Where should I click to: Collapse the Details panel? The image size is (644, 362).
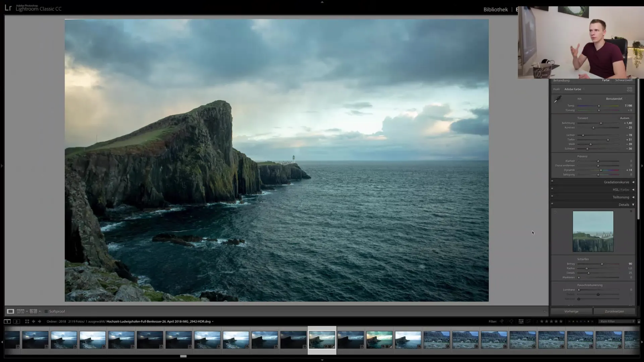633,205
